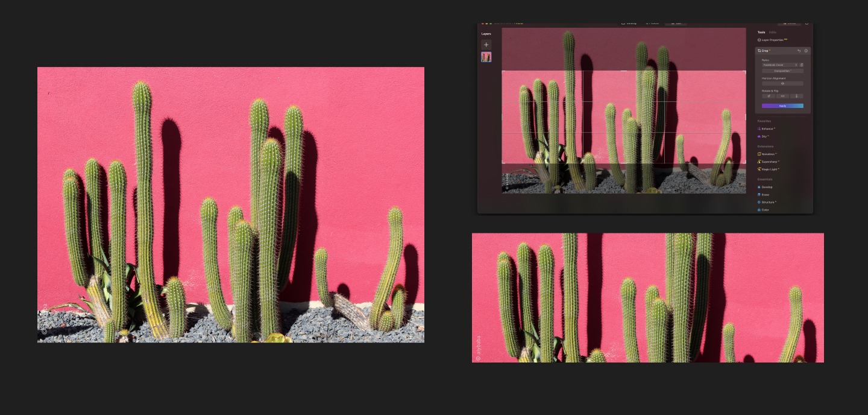The image size is (868, 415).
Task: Open the Crop tool info icon
Action: pos(806,51)
